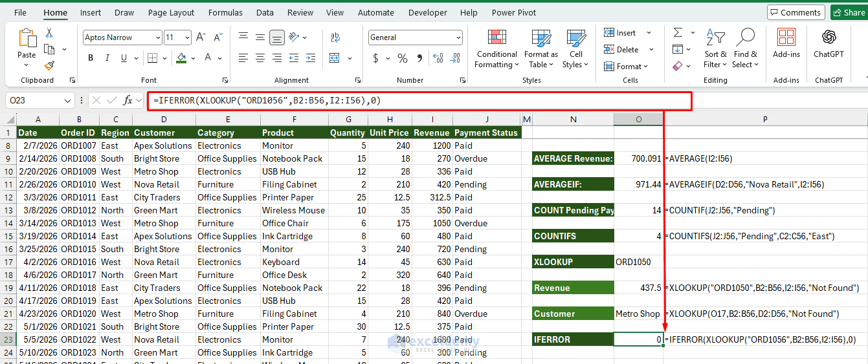Click the Fill down-arrow icon
The height and width of the screenshot is (364, 868).
[678, 49]
